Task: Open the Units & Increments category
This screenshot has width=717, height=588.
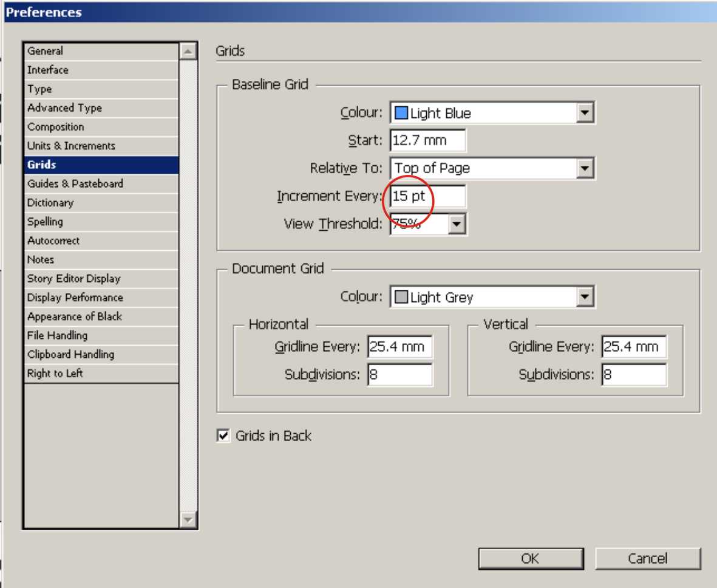Action: (101, 146)
